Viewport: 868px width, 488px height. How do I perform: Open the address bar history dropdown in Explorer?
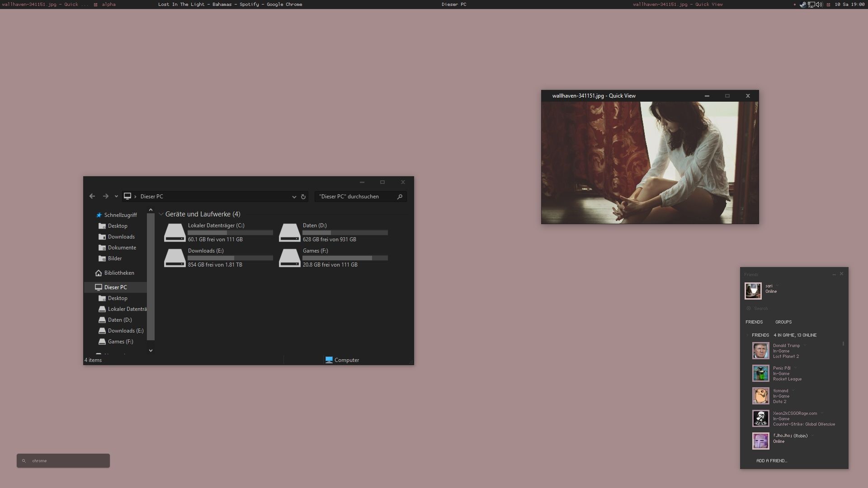click(294, 197)
